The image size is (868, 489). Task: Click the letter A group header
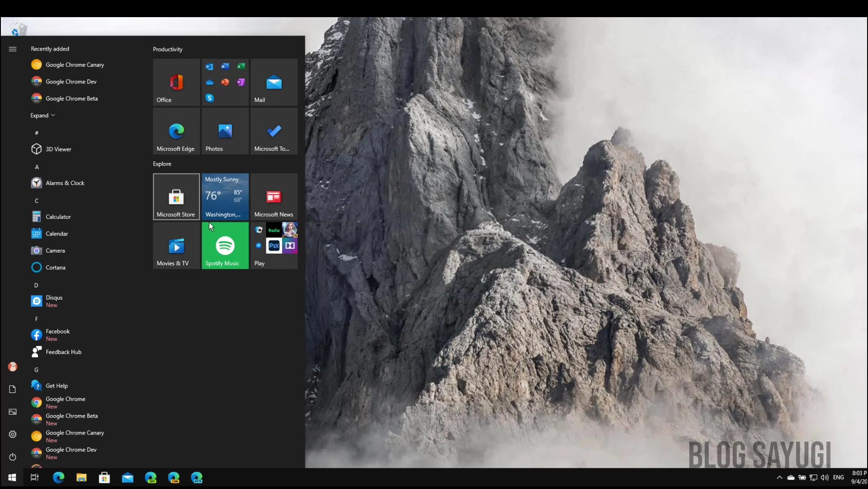(37, 167)
